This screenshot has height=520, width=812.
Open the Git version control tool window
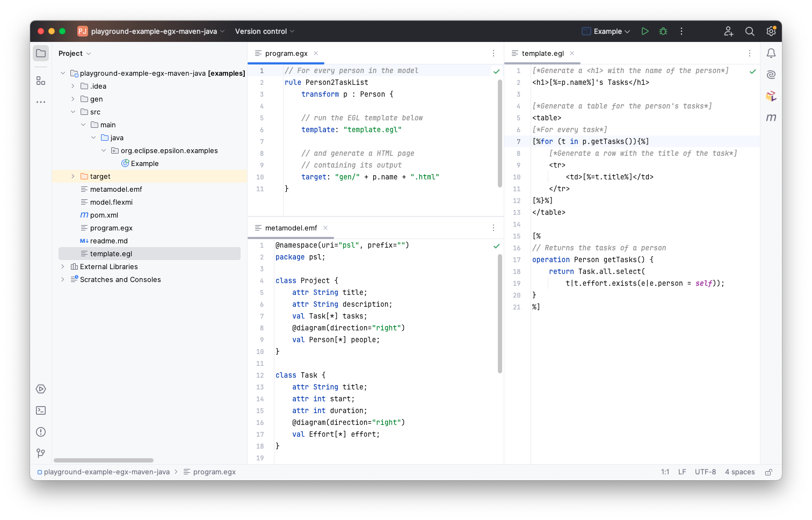41,453
